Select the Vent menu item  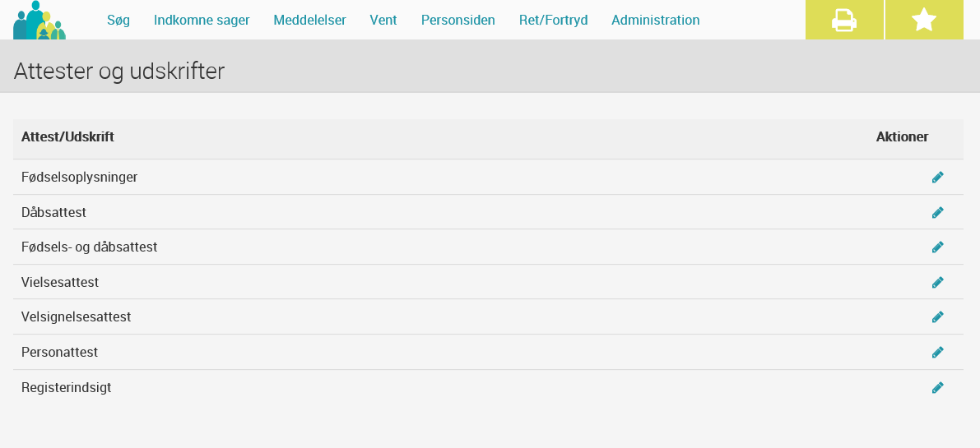(x=383, y=20)
